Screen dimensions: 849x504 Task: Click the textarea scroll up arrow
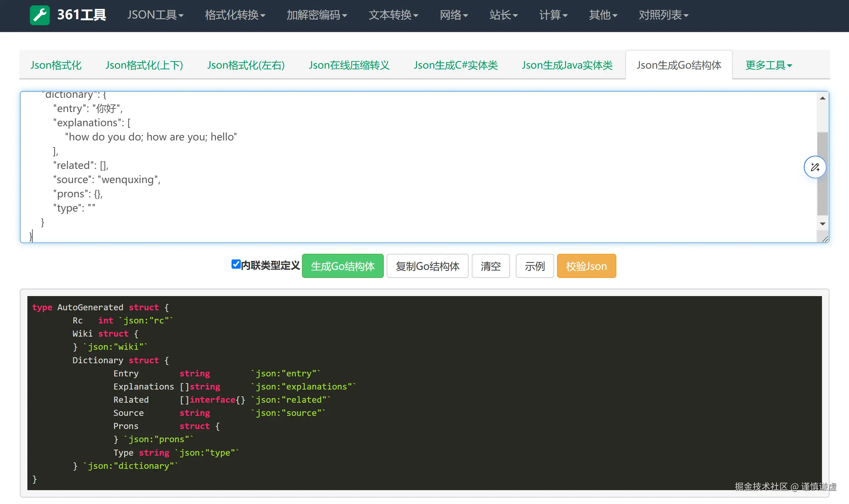tap(822, 98)
